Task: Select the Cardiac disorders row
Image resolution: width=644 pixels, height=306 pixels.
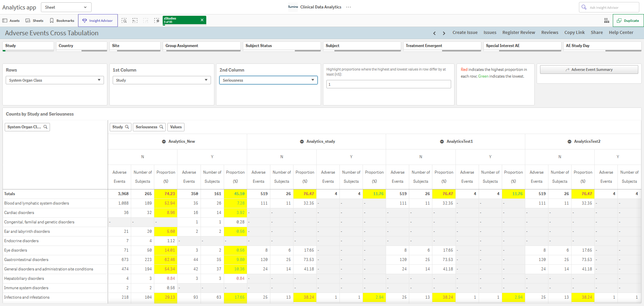Action: pyautogui.click(x=19, y=213)
